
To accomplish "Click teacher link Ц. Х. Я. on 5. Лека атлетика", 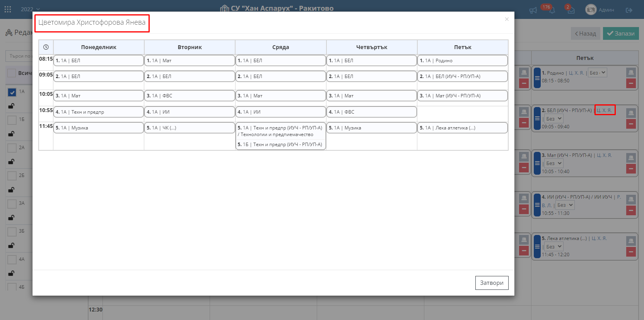I will (599, 238).
